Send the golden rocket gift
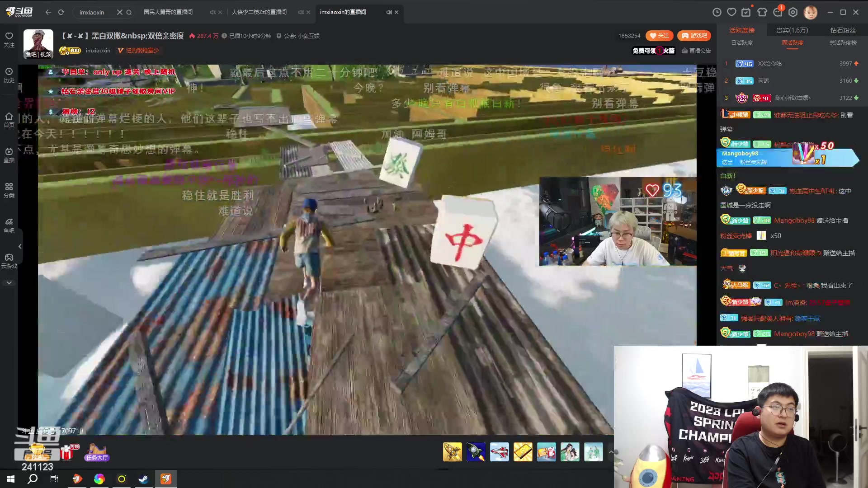The height and width of the screenshot is (488, 868). click(453, 452)
